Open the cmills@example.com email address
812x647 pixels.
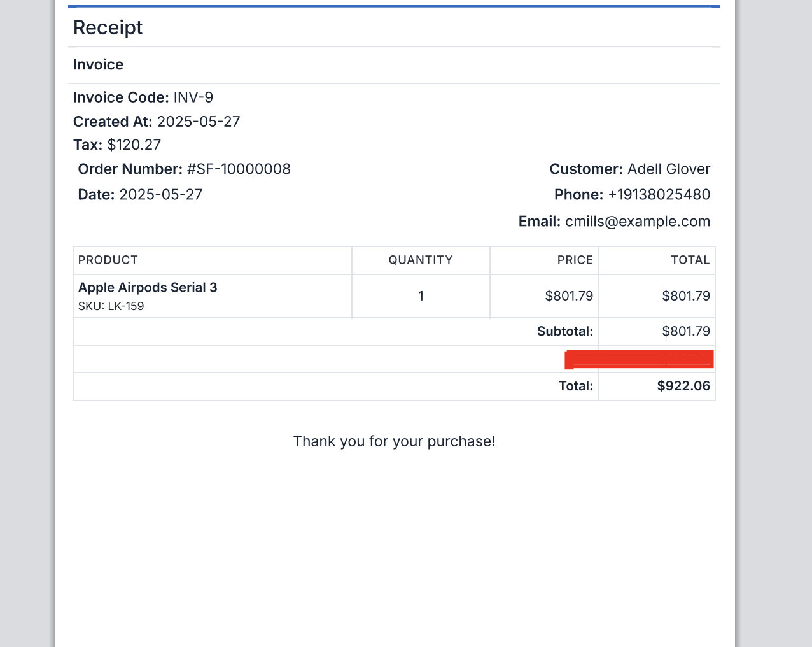637,221
